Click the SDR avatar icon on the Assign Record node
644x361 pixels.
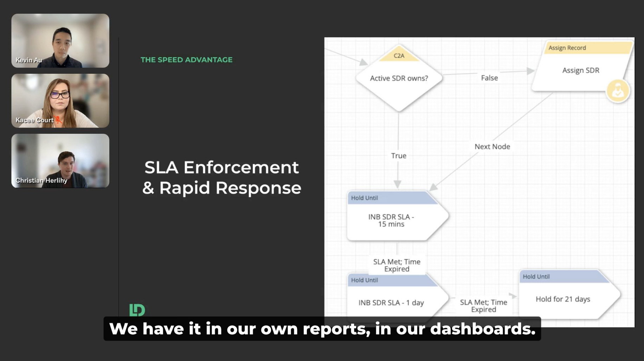(x=618, y=90)
